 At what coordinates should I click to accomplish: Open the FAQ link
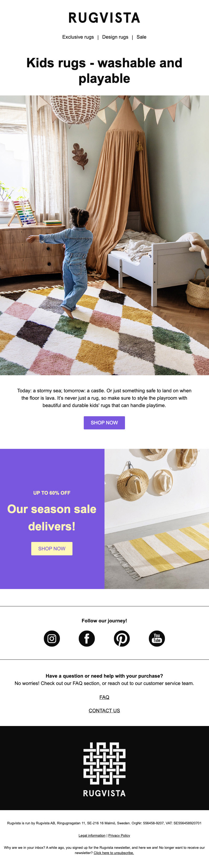104,697
